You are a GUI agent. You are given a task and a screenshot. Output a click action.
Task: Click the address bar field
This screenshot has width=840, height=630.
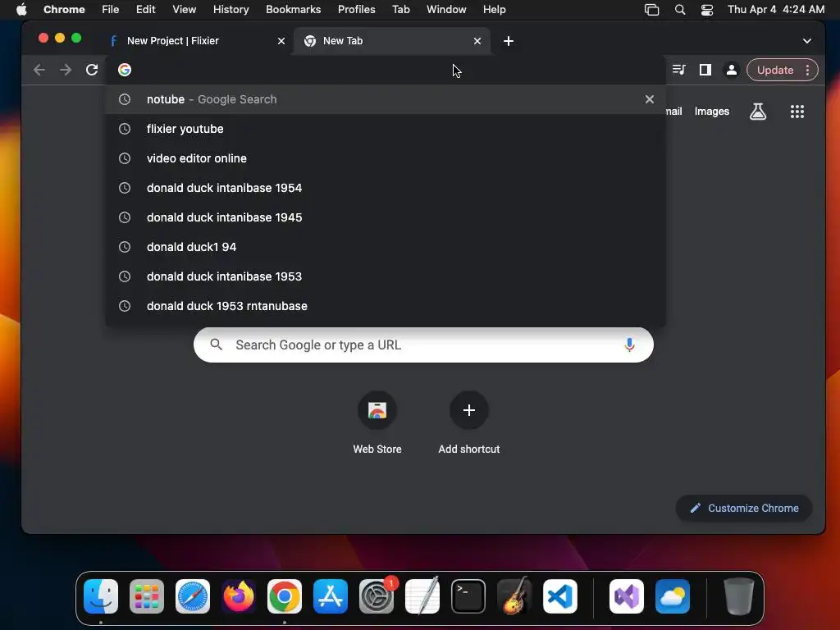pos(386,71)
